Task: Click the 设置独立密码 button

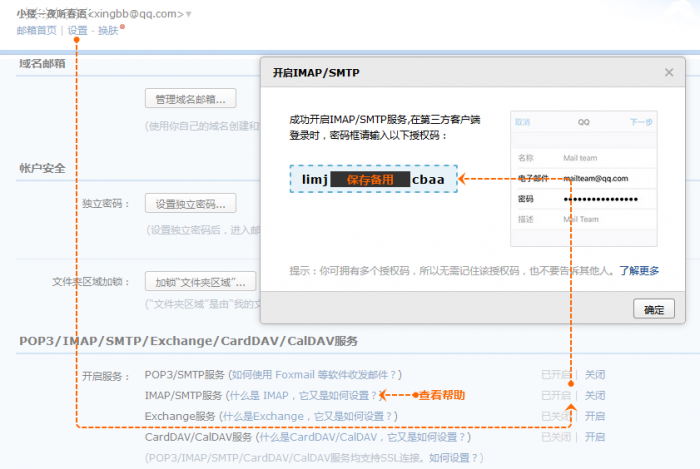Action: point(191,203)
